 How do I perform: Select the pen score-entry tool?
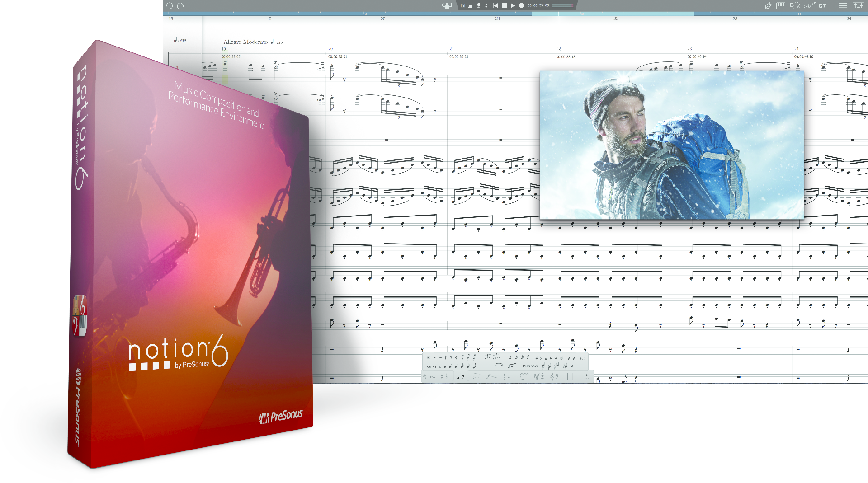click(x=768, y=6)
